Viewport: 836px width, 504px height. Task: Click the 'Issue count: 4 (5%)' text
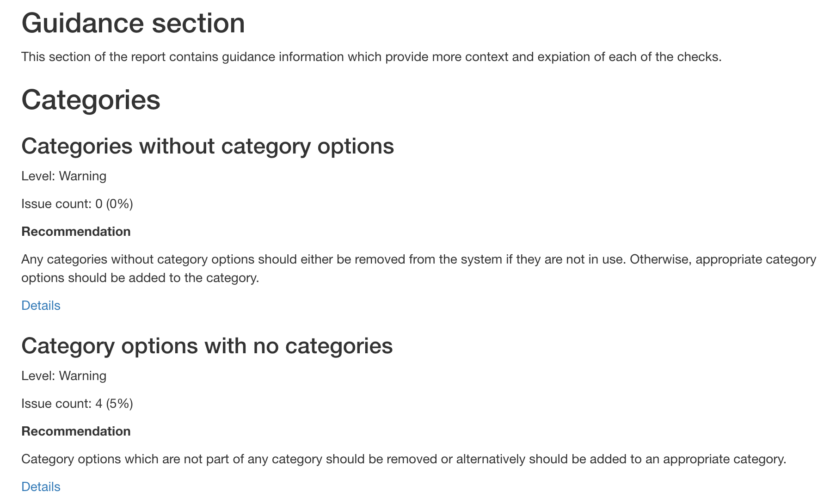(77, 404)
